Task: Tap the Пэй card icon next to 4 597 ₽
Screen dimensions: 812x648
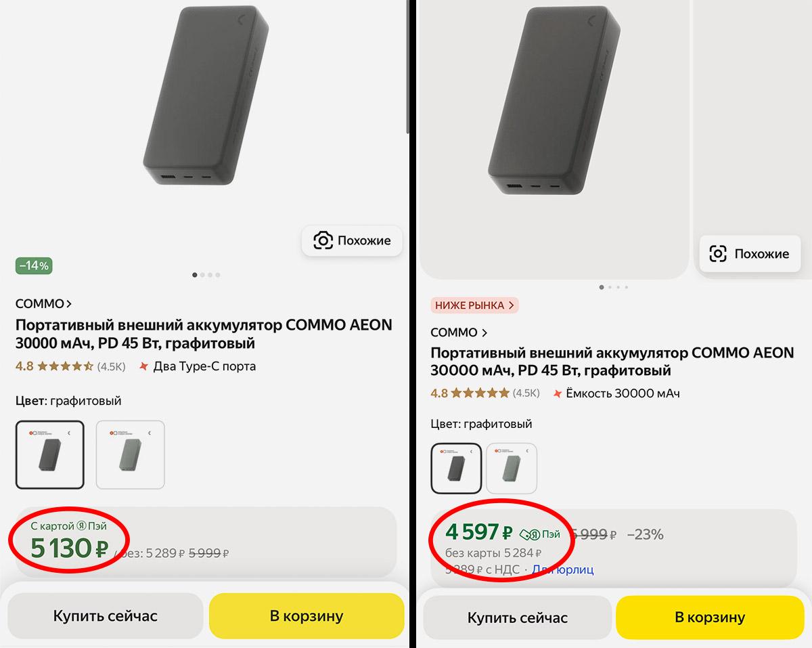Action: (x=529, y=534)
